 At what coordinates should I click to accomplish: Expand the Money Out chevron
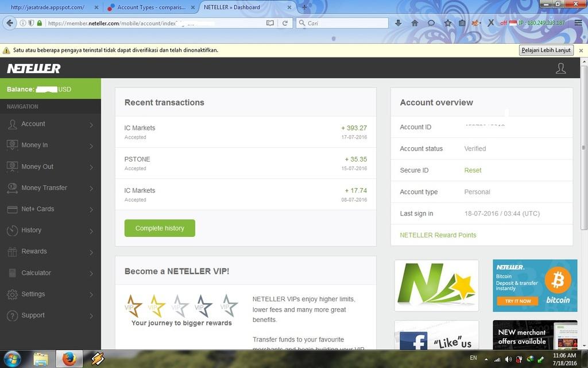(91, 167)
